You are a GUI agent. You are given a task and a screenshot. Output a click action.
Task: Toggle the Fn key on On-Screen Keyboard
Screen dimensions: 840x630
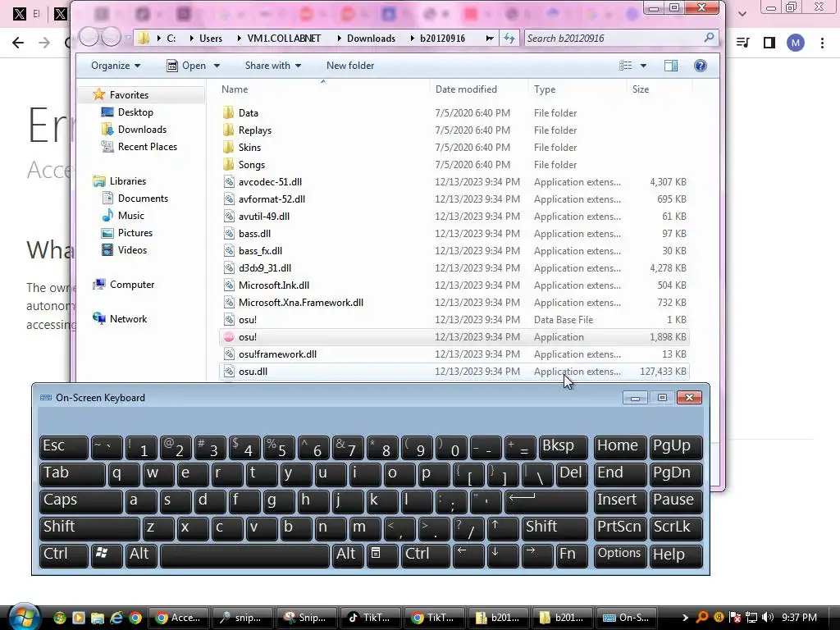[571, 555]
